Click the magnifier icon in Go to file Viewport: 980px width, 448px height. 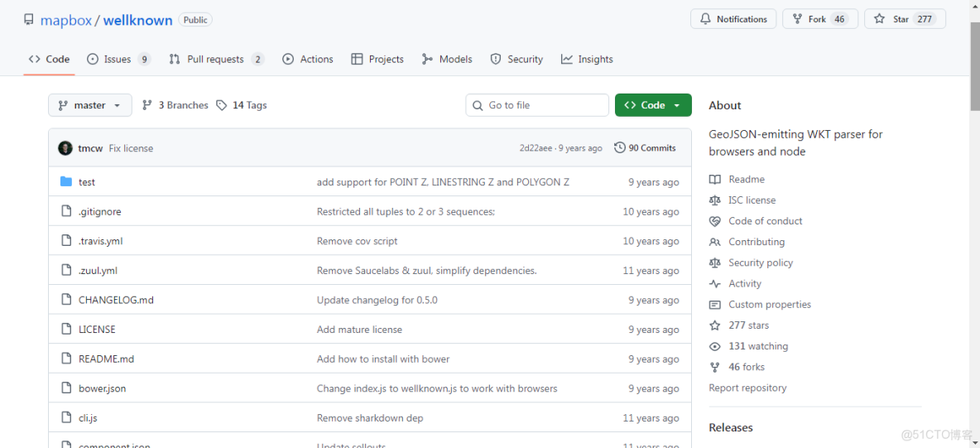click(478, 105)
